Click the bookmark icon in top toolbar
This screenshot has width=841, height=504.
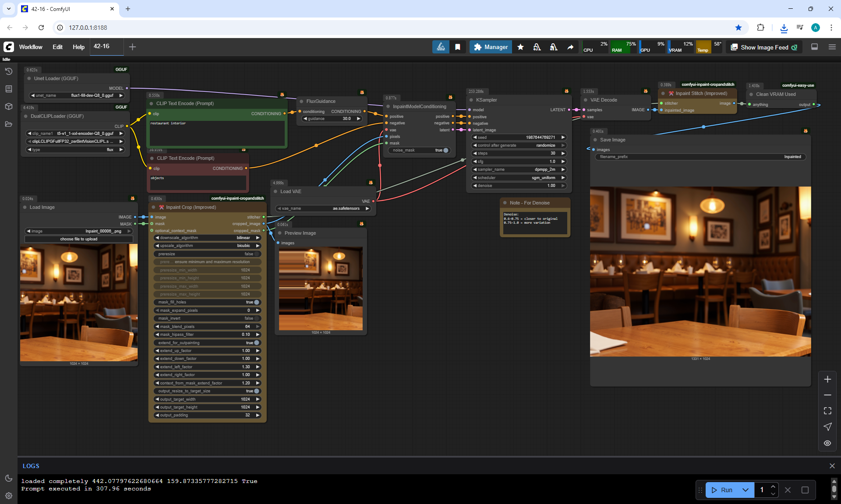457,47
